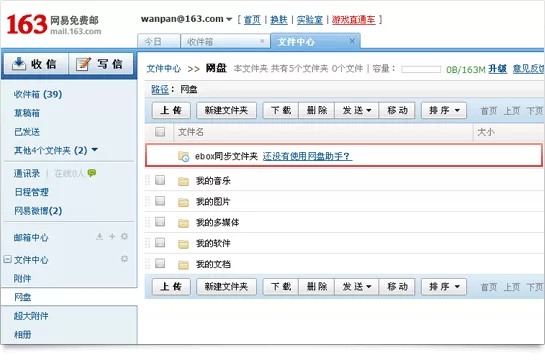Click the gear icon next to 邮箱中心

pos(124,237)
